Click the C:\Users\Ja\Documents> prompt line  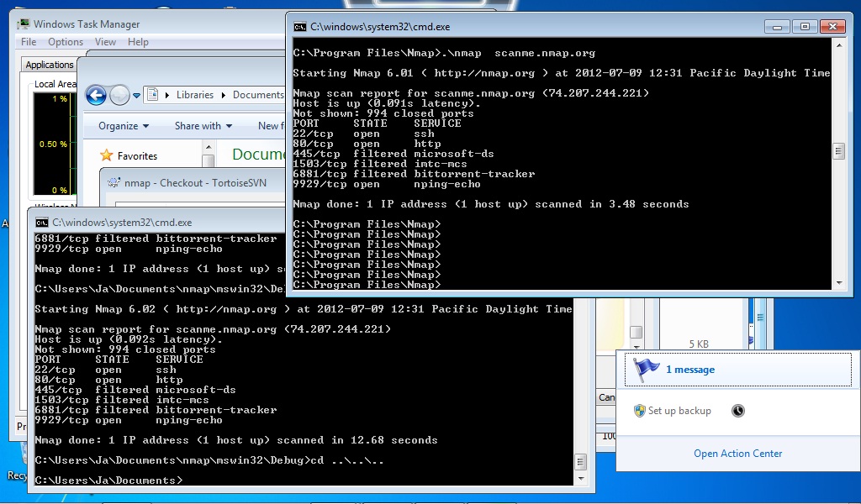(108, 480)
